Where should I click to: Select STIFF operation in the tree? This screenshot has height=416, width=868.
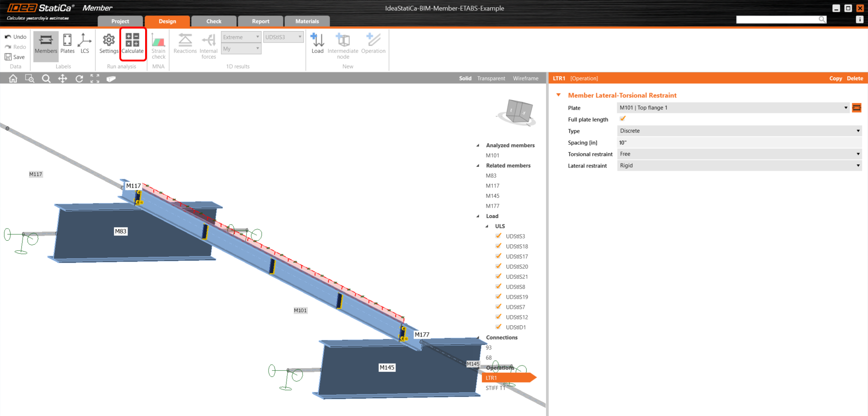(495, 388)
